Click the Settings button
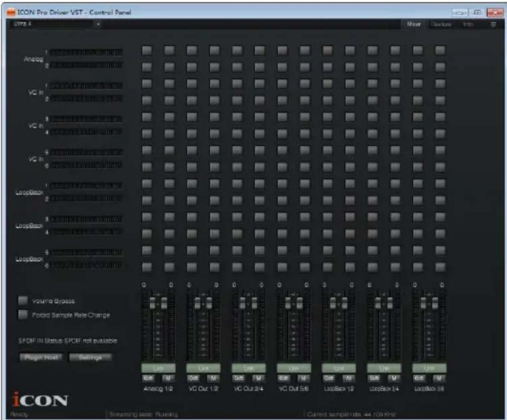Image resolution: width=507 pixels, height=420 pixels. 90,357
